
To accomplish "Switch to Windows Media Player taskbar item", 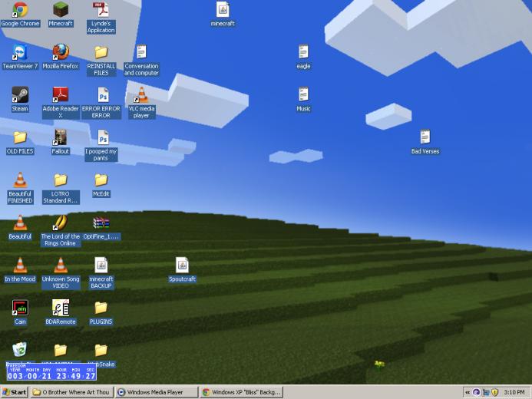I will pos(157,392).
